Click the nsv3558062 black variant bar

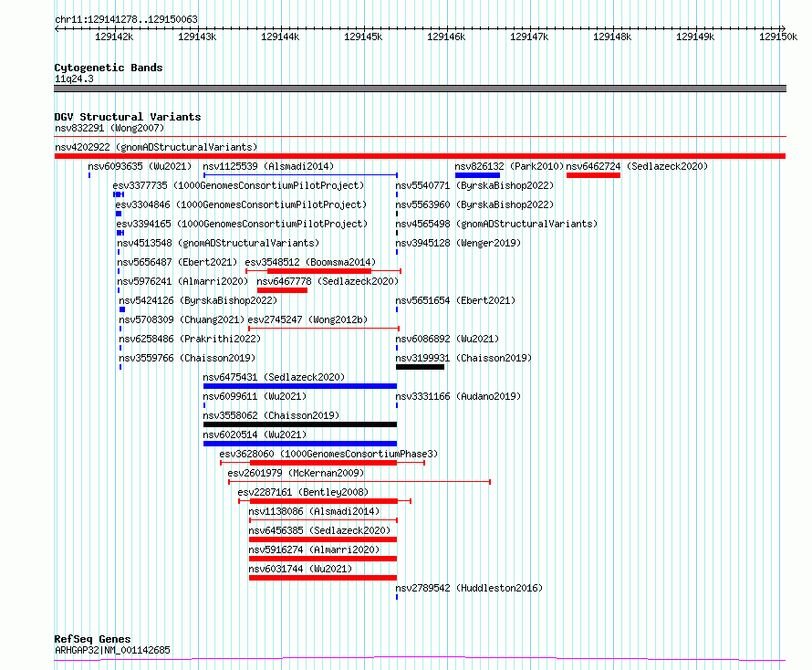(300, 424)
